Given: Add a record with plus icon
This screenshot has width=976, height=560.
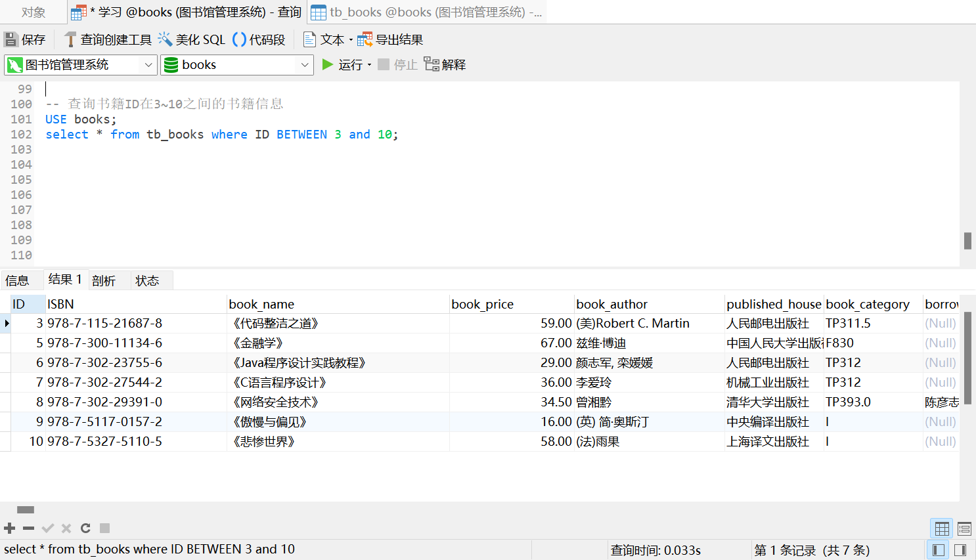Looking at the screenshot, I should tap(10, 528).
